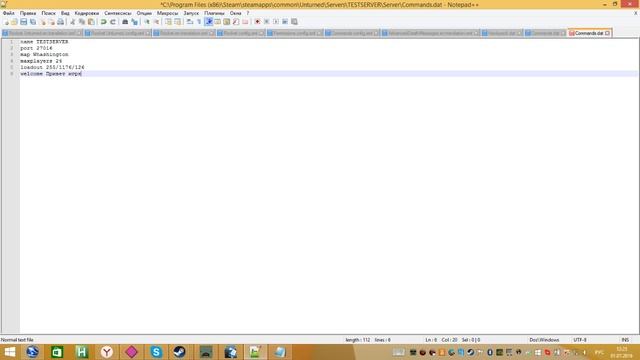Click the Dos\Windows status bar entry
Screen dimensions: 640x360
(544, 340)
